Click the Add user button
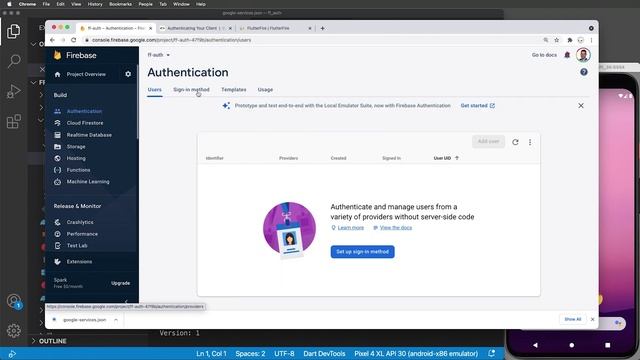 click(488, 142)
